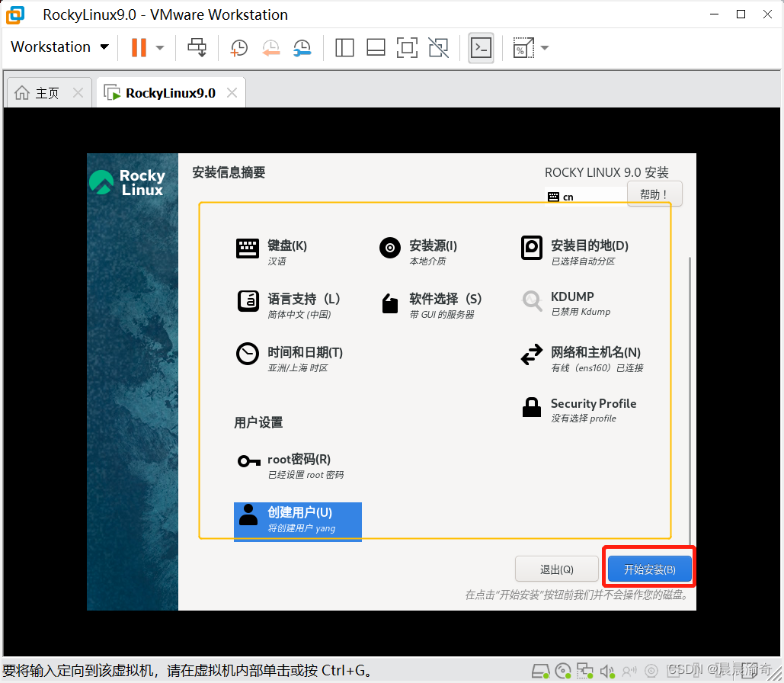Expand the power options dropdown arrow

[x=160, y=48]
